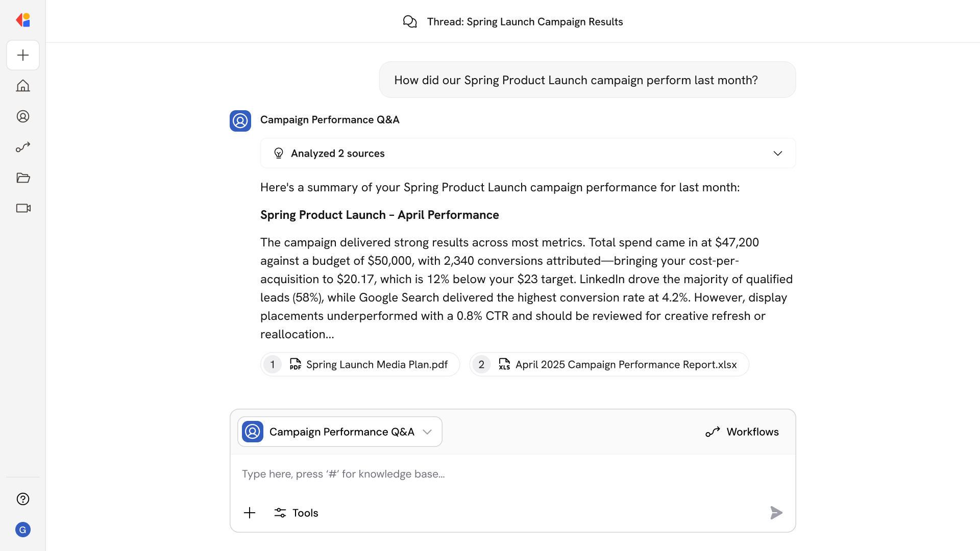
Task: Select the video recordings sidebar icon
Action: 22,208
